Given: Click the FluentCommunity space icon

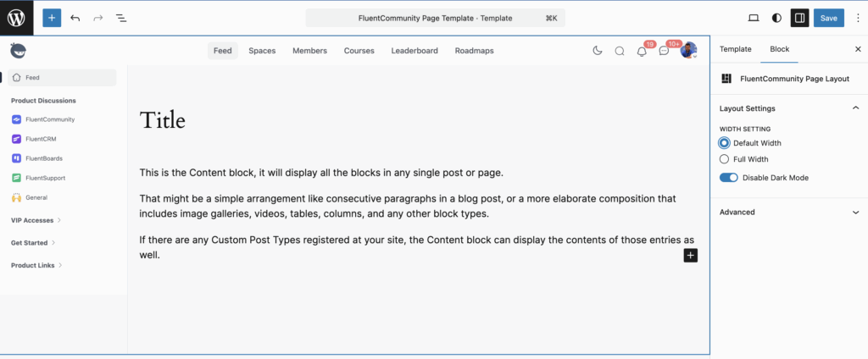Looking at the screenshot, I should [16, 119].
